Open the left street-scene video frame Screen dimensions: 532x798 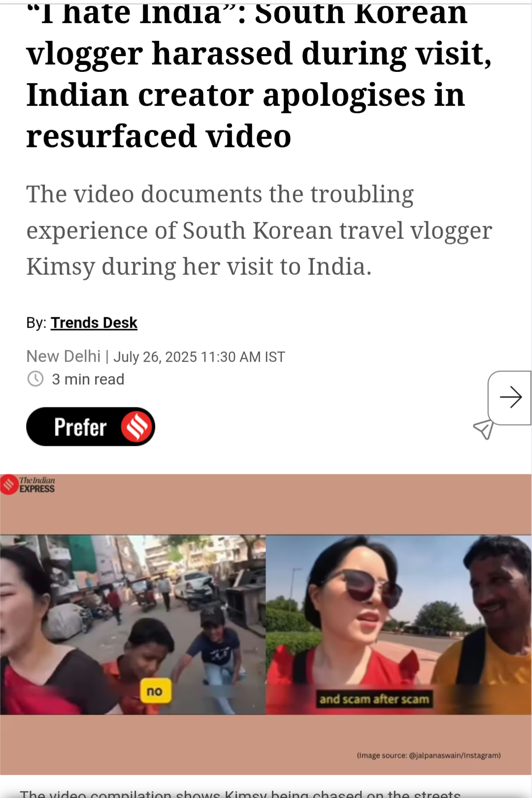(133, 625)
